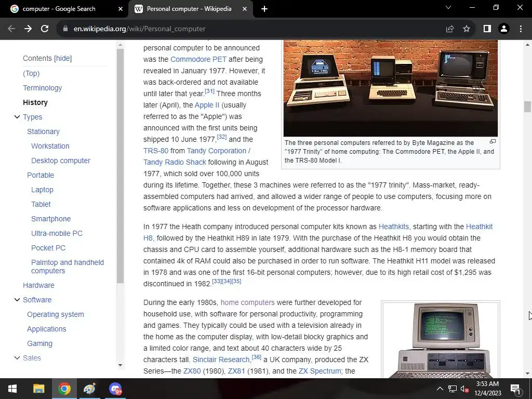Jump to (Top) in contents
Screen dimensions: 532x399
pos(31,73)
